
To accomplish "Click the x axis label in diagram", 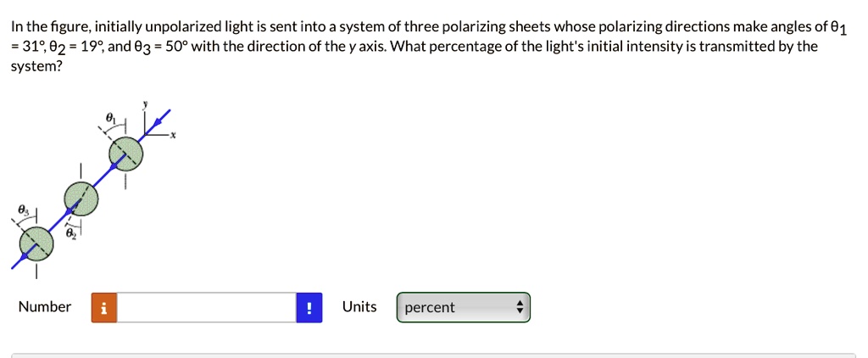I will click(x=171, y=134).
